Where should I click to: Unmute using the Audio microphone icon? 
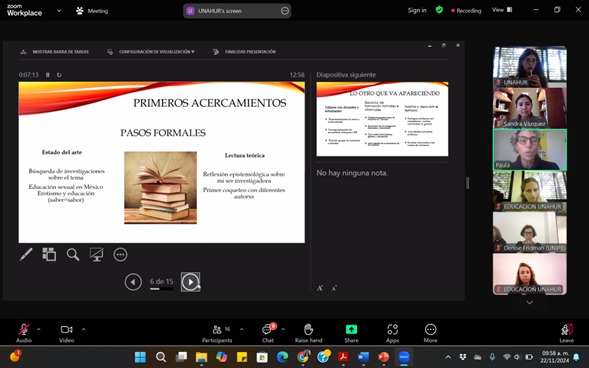pos(24,329)
